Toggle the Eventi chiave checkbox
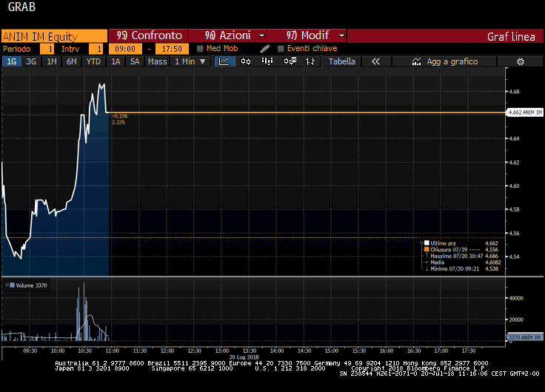This screenshot has width=545, height=392. (x=281, y=49)
